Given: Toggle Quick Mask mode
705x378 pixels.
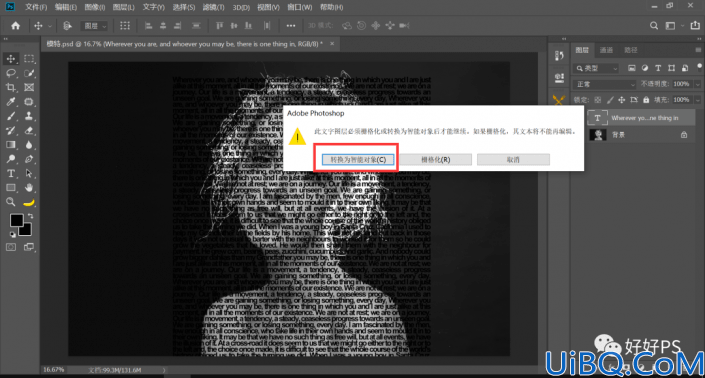Looking at the screenshot, I should [x=11, y=247].
